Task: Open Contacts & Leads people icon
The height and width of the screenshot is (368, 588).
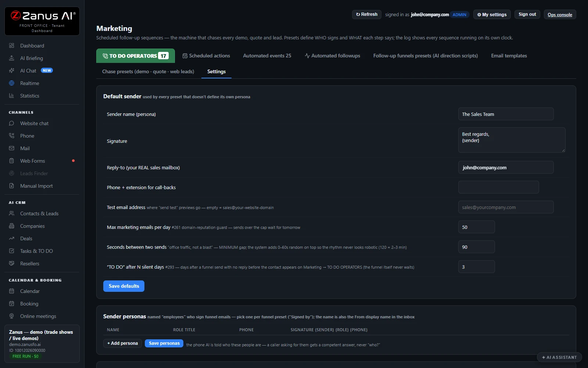Action: pos(11,213)
